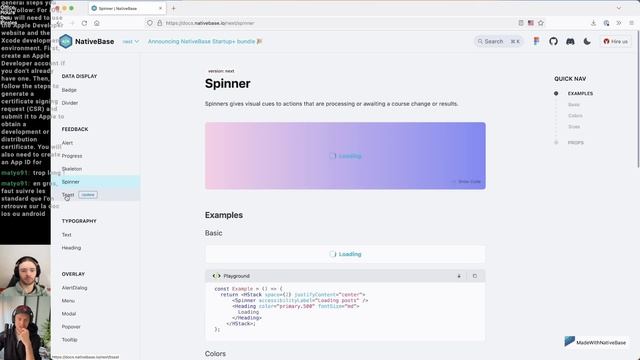Click Show Code in spinner preview
Viewport: 640px width, 360px height.
point(466,182)
